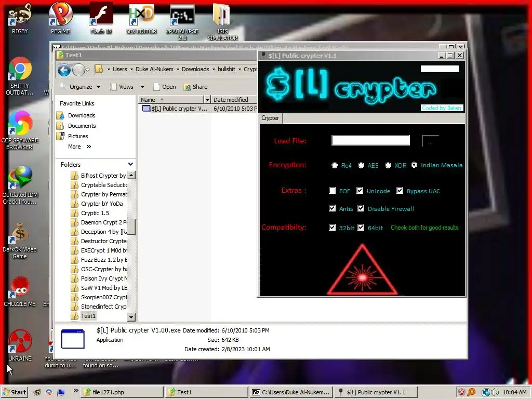Expand More favorite links chevron

coord(89,147)
